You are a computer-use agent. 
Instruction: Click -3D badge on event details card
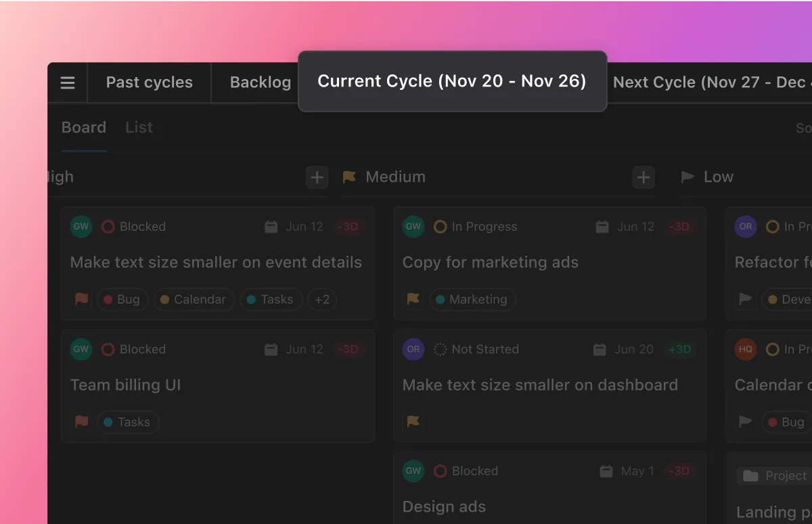pyautogui.click(x=348, y=227)
